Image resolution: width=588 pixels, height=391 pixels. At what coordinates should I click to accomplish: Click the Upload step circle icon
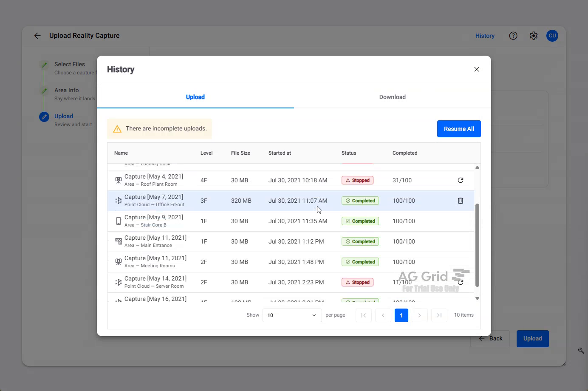(44, 117)
